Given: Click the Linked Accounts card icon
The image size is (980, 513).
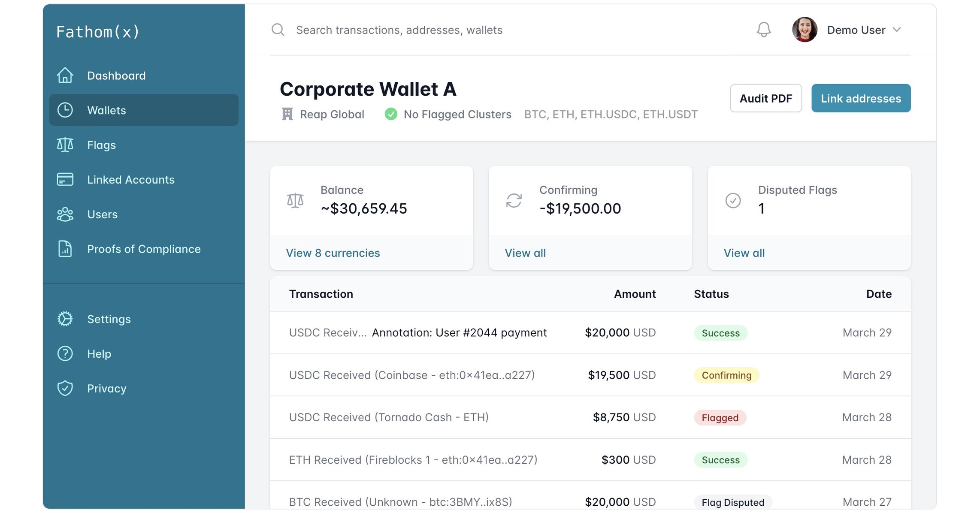Looking at the screenshot, I should (65, 180).
